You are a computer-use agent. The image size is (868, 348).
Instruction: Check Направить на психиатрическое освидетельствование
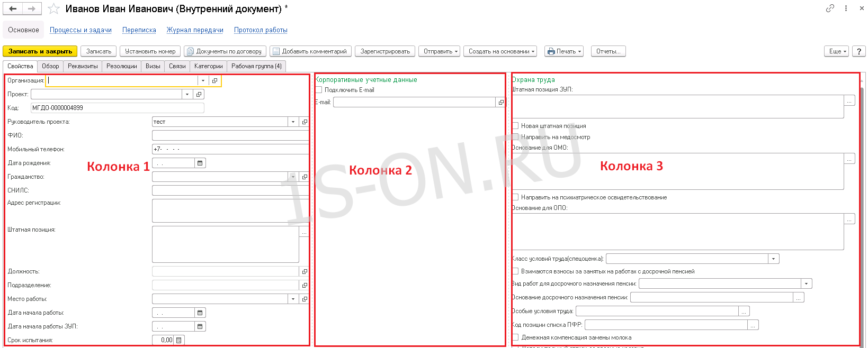(x=515, y=197)
